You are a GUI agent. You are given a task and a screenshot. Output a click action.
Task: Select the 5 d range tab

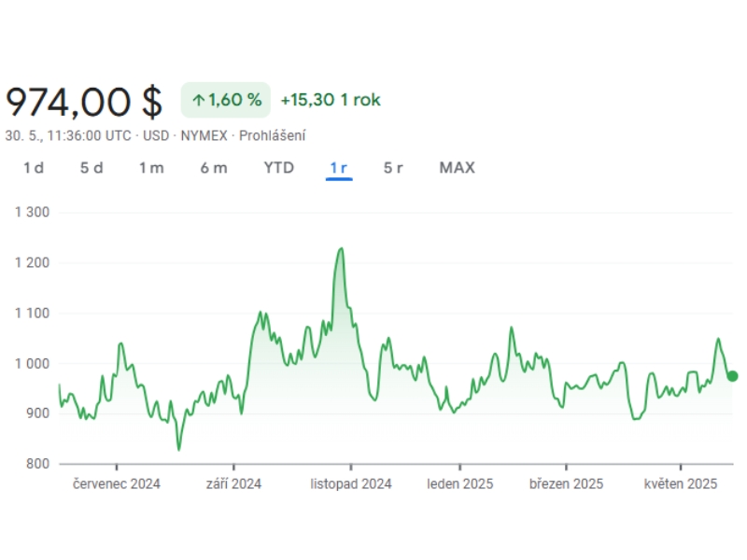(x=92, y=168)
